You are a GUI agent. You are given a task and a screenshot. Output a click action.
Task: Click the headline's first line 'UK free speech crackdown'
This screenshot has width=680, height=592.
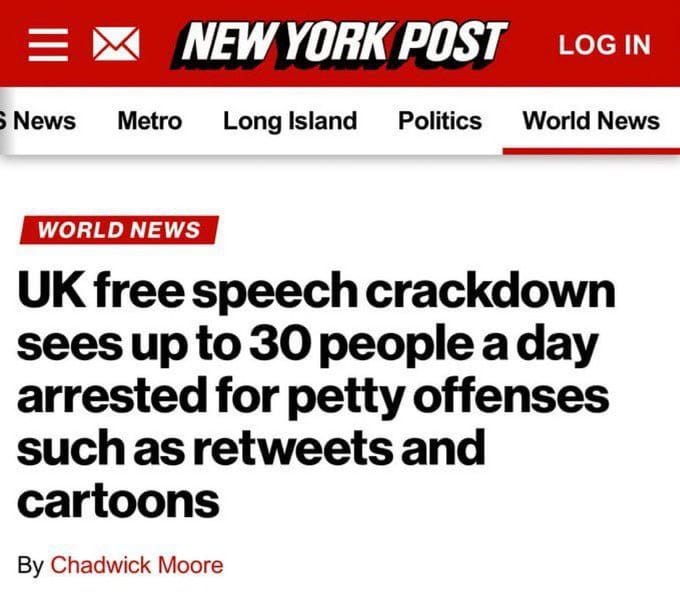pyautogui.click(x=316, y=290)
